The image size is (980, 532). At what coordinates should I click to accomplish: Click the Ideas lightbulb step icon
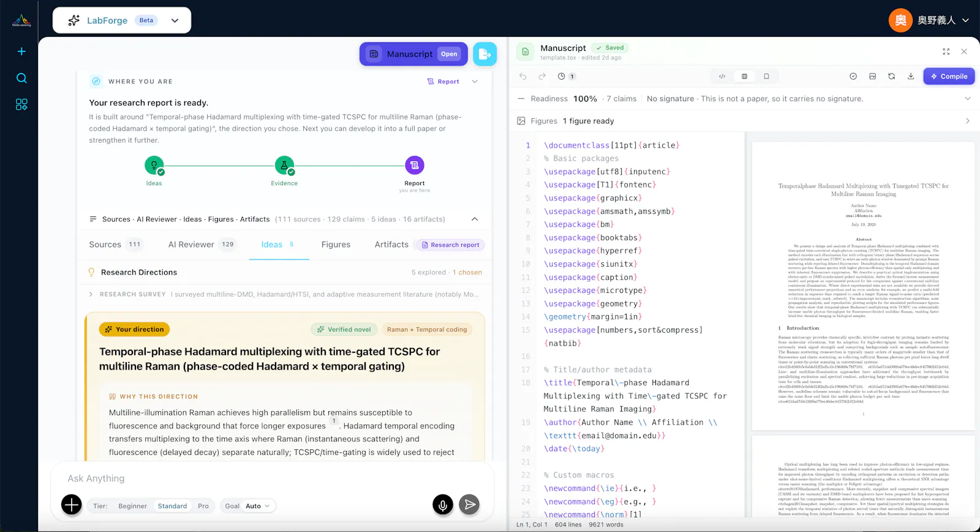[154, 165]
